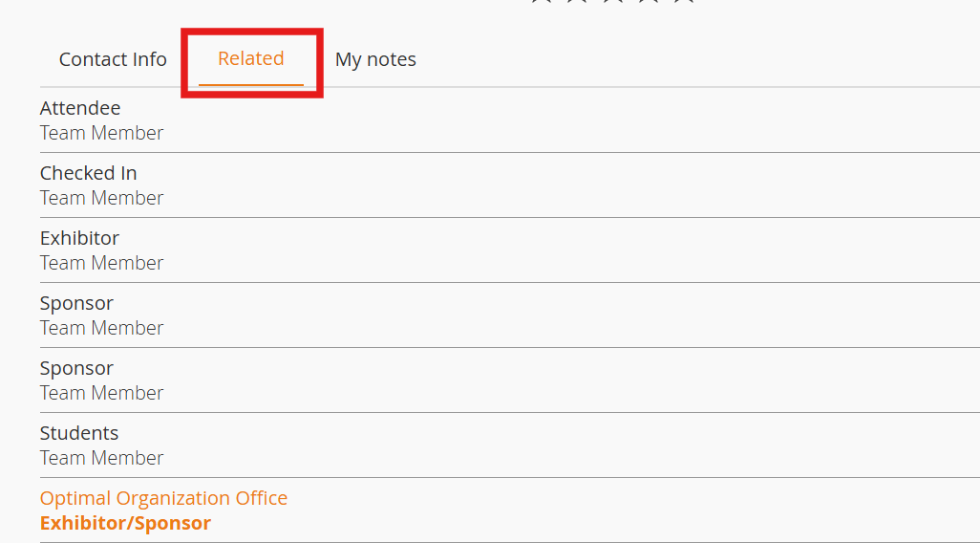The width and height of the screenshot is (980, 543).
Task: Open the My notes tab
Action: (x=375, y=59)
